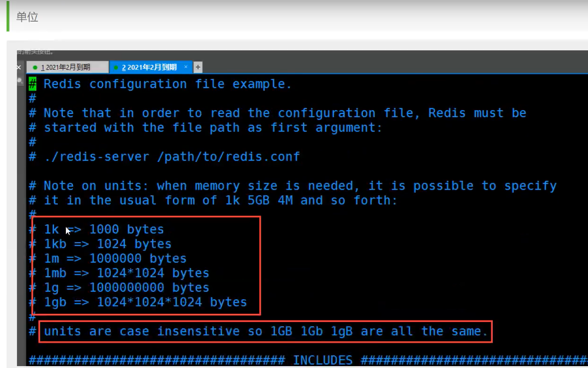
Task: Click the './redis-server /path/to/redis.conf' line
Action: click(x=172, y=157)
